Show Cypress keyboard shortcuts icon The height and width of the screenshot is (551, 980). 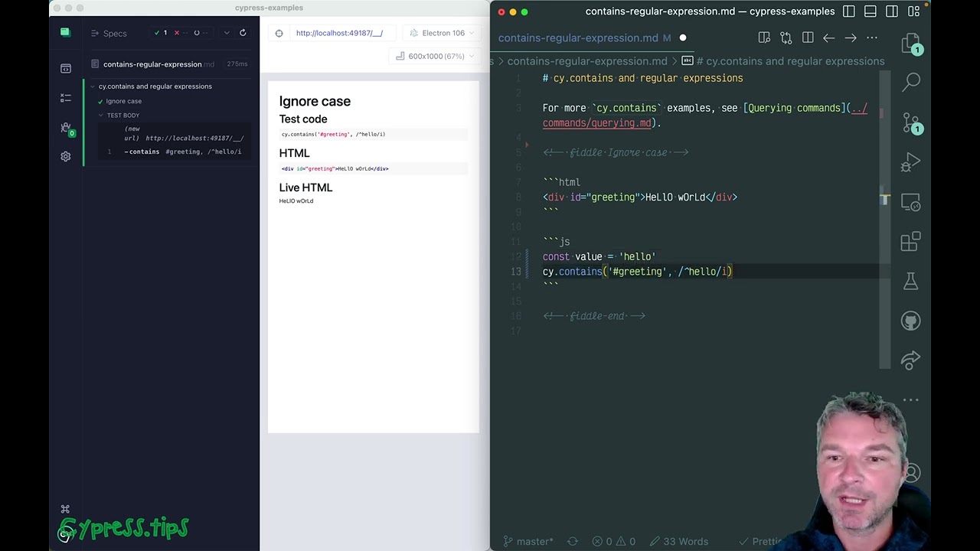(x=65, y=510)
